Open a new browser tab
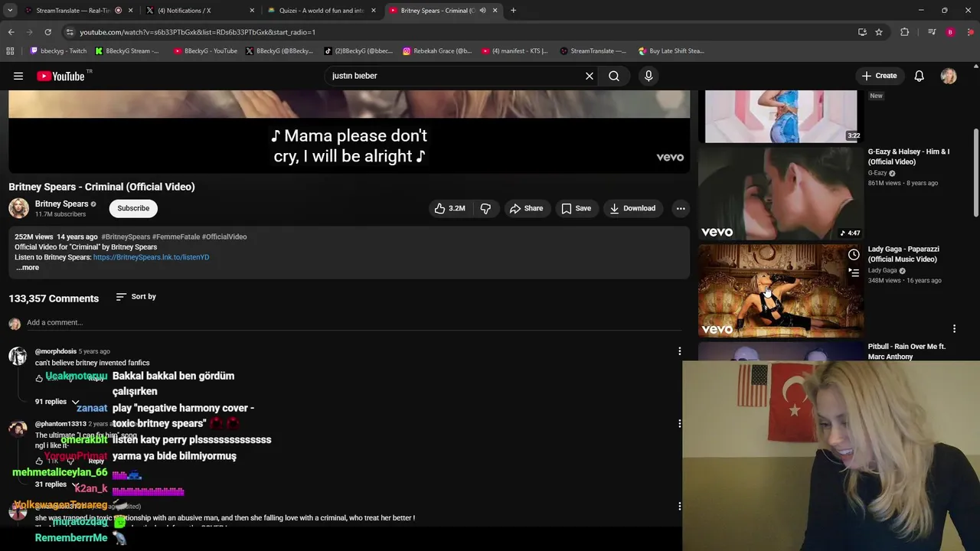Screen dimensions: 980x551 tap(513, 11)
